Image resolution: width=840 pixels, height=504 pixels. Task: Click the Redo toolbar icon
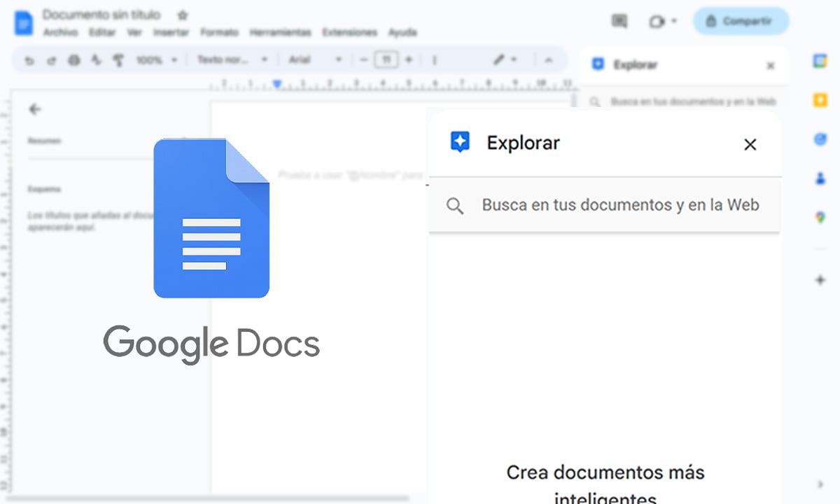pyautogui.click(x=51, y=60)
